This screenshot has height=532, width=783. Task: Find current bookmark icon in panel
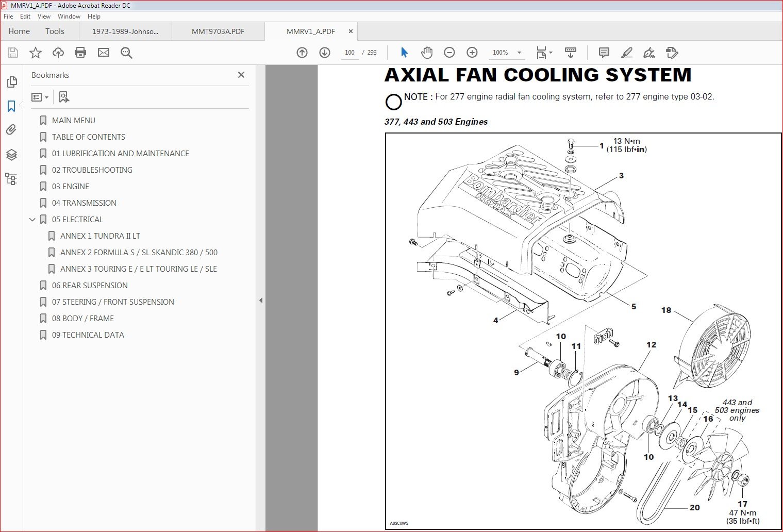(x=64, y=97)
